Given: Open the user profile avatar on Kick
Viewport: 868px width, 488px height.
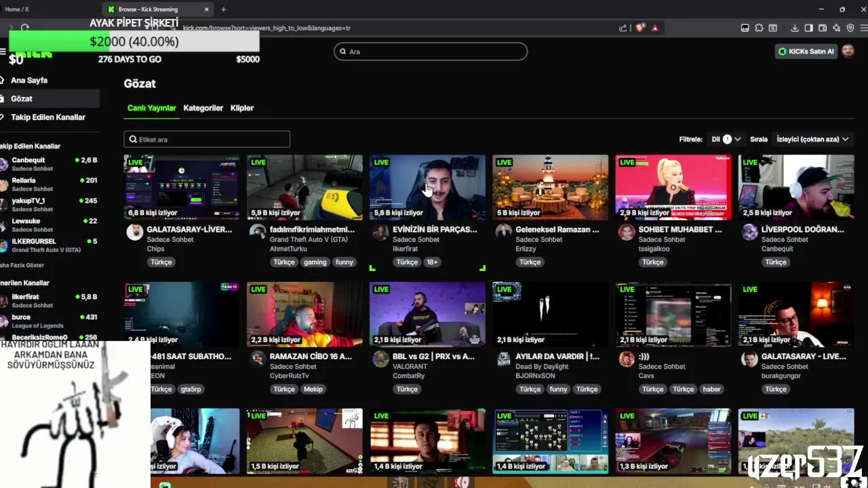Looking at the screenshot, I should [x=848, y=52].
